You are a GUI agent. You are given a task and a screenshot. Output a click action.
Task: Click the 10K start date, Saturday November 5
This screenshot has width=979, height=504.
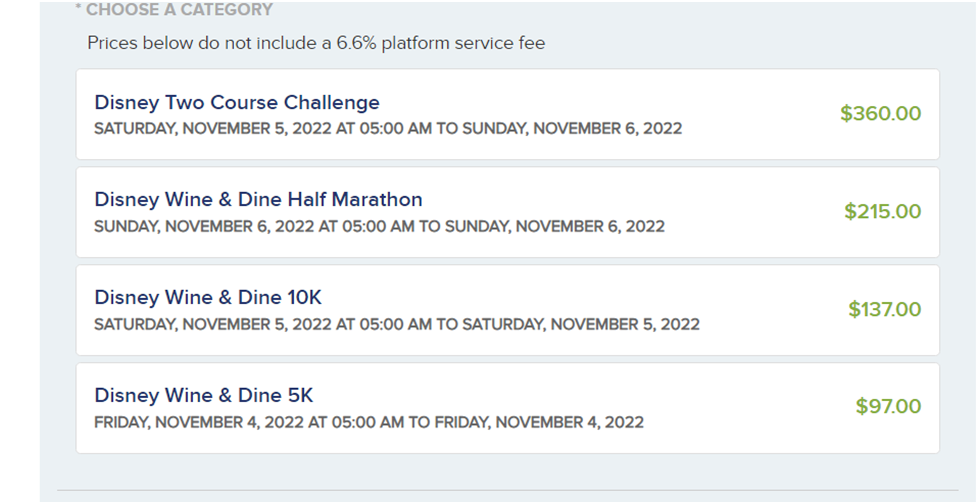point(215,324)
